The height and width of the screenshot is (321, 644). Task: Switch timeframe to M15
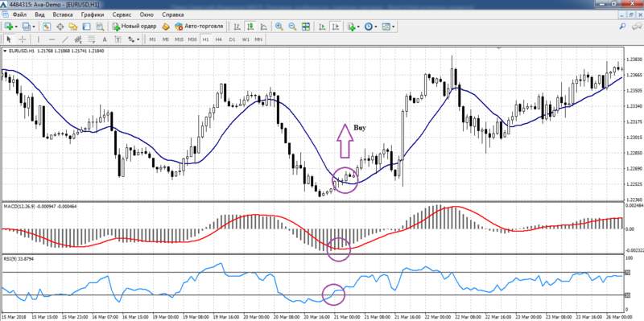[179, 39]
